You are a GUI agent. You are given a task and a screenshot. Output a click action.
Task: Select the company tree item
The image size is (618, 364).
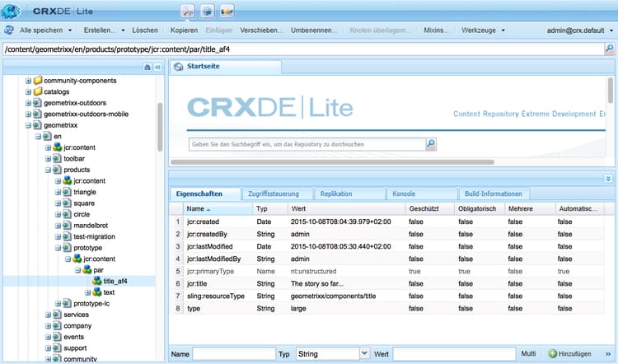click(77, 326)
